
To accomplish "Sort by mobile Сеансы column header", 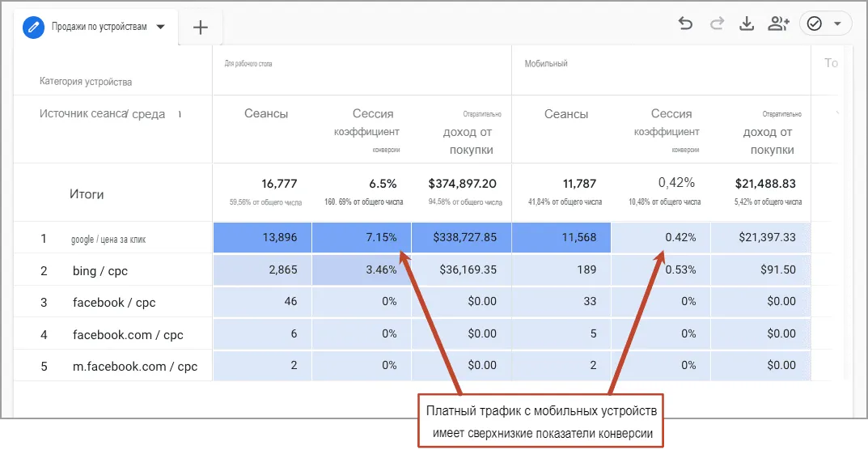I will click(565, 113).
